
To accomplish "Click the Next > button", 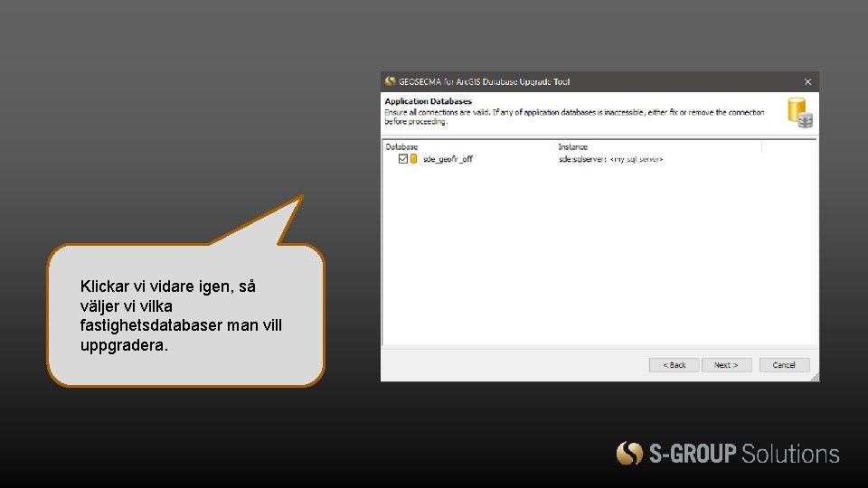I will (x=726, y=365).
